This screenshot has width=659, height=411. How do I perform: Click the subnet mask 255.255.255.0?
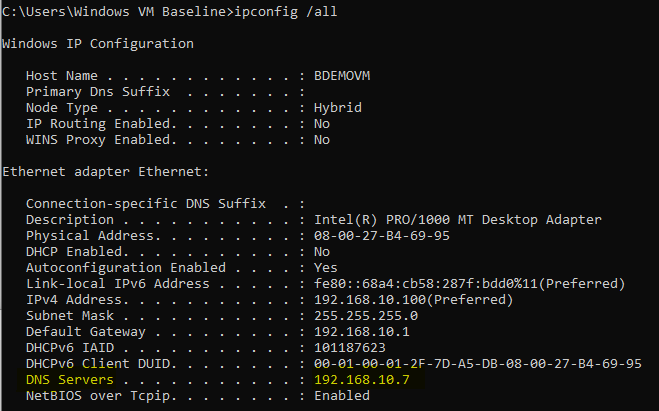pyautogui.click(x=366, y=316)
